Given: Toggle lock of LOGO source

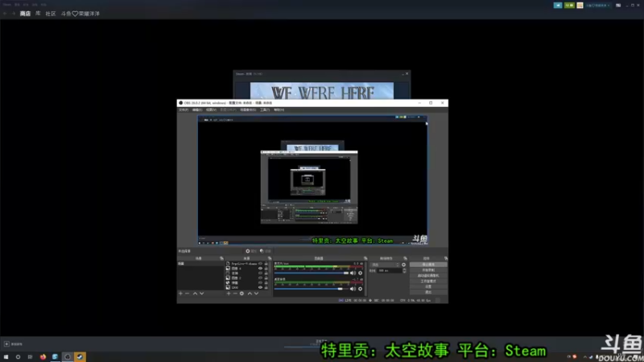Looking at the screenshot, I should (x=266, y=287).
